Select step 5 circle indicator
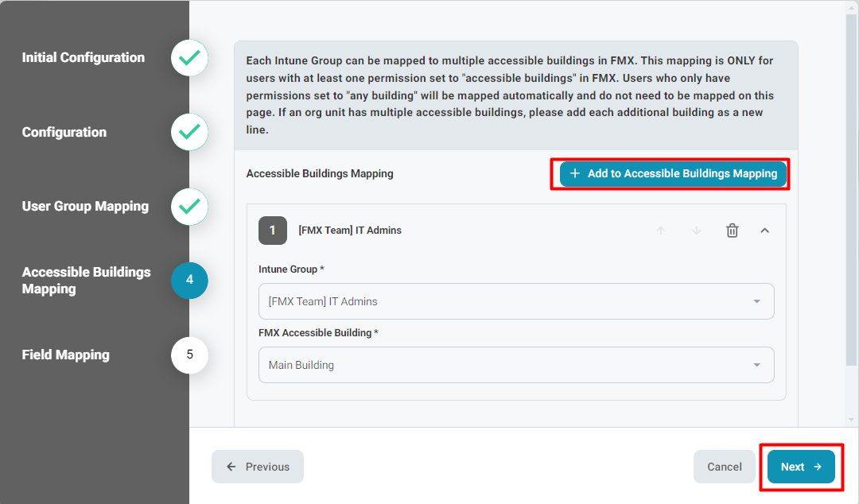 [189, 355]
